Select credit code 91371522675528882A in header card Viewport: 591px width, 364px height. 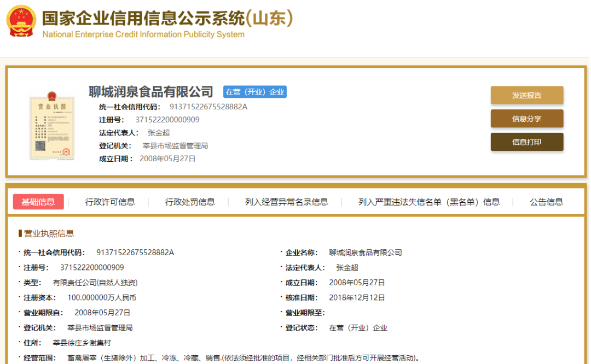(208, 107)
